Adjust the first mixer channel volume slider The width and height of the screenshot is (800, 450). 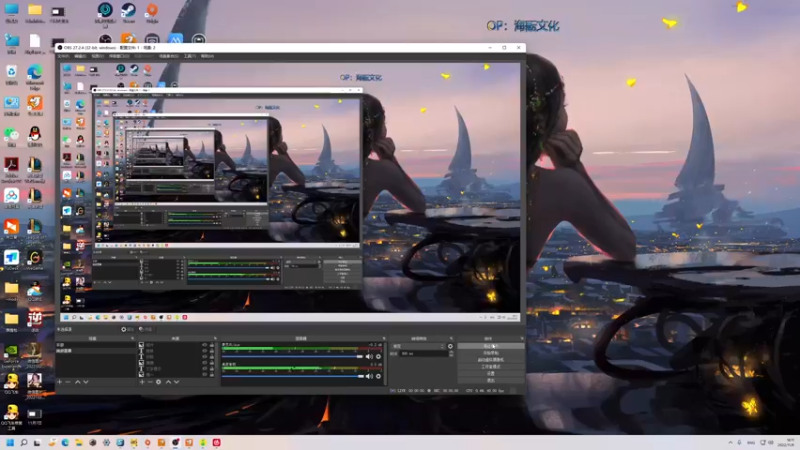292,357
